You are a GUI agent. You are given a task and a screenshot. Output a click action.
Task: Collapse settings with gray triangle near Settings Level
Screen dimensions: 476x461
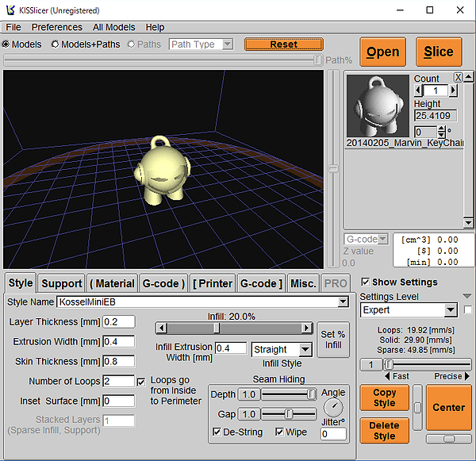(x=467, y=296)
